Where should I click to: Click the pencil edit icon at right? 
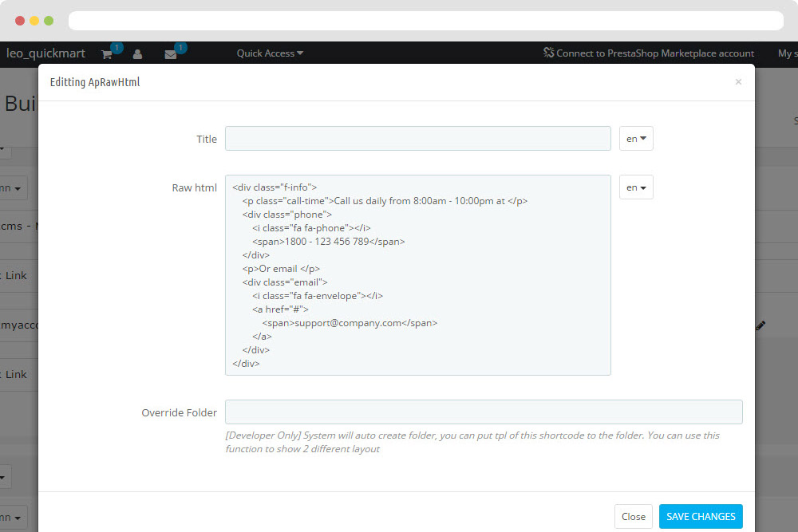click(760, 325)
